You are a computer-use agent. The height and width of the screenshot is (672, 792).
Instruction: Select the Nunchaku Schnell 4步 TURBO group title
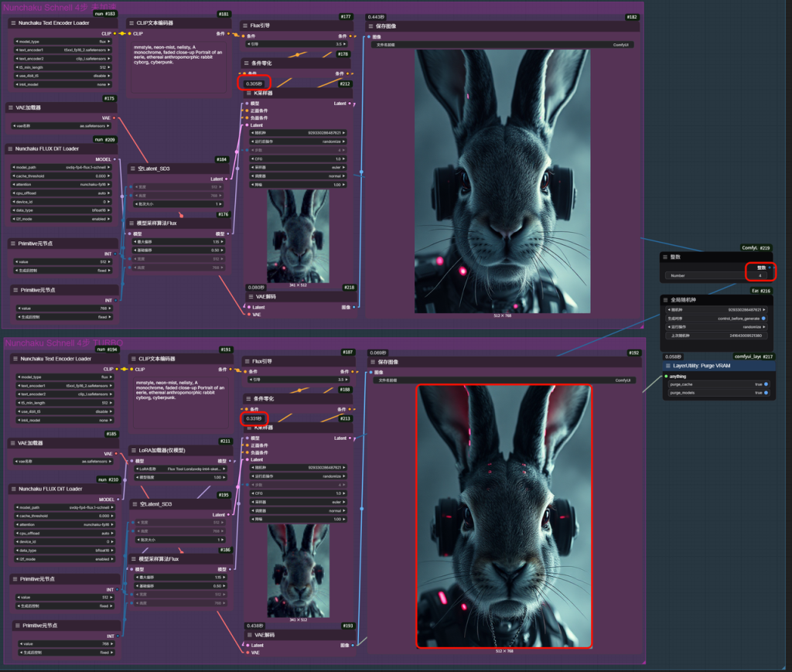click(x=63, y=342)
